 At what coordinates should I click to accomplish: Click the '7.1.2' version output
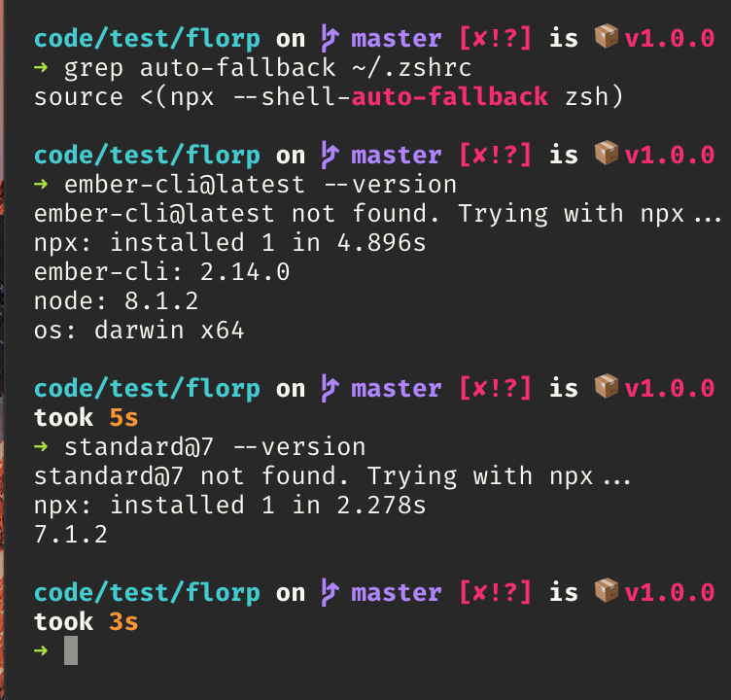point(71,535)
